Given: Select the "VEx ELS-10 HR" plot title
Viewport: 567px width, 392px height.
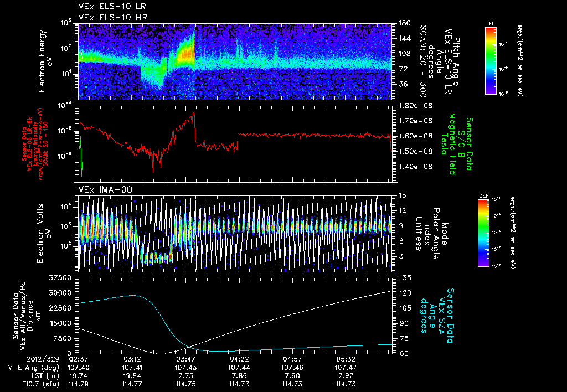Looking at the screenshot, I should point(113,17).
